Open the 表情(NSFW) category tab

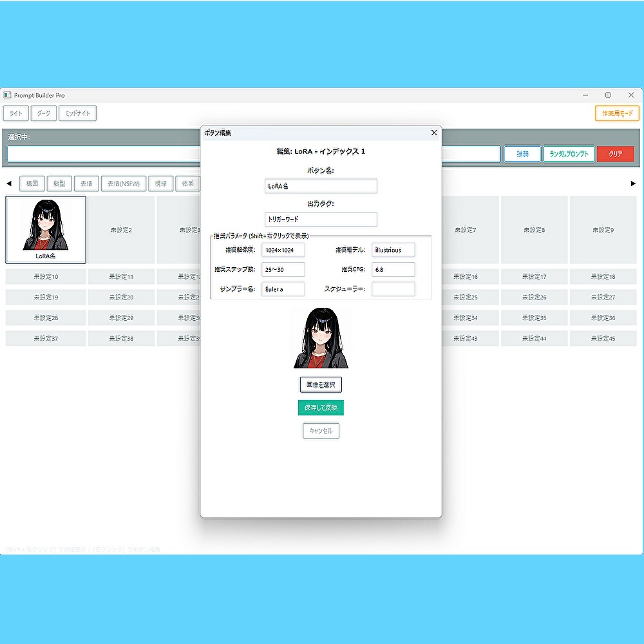tap(124, 184)
